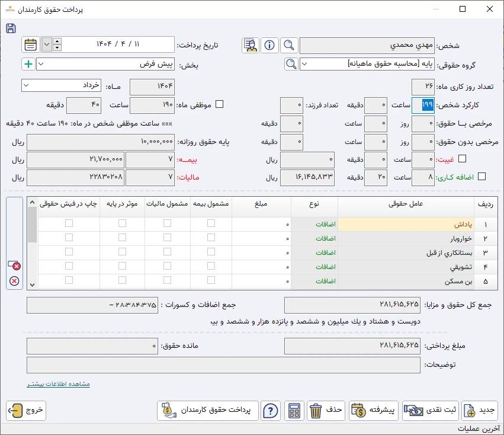This screenshot has height=435, width=504.
Task: Click the red remove-row icon beside the grid
Action: point(15,266)
